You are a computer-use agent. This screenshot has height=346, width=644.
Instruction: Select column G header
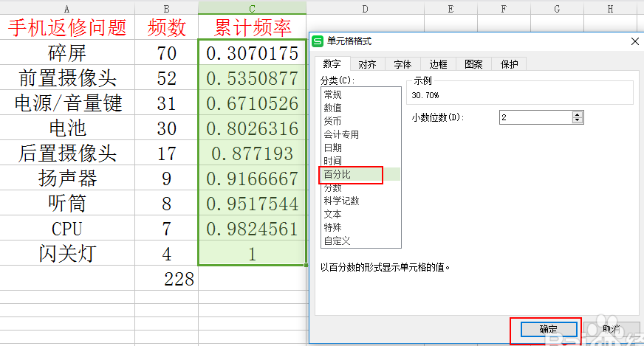[x=557, y=9]
